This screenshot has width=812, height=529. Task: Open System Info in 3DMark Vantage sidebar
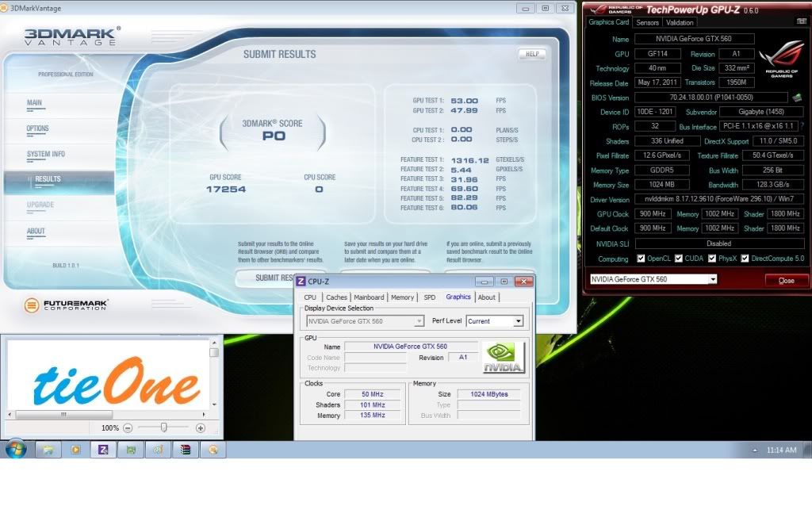pos(45,155)
